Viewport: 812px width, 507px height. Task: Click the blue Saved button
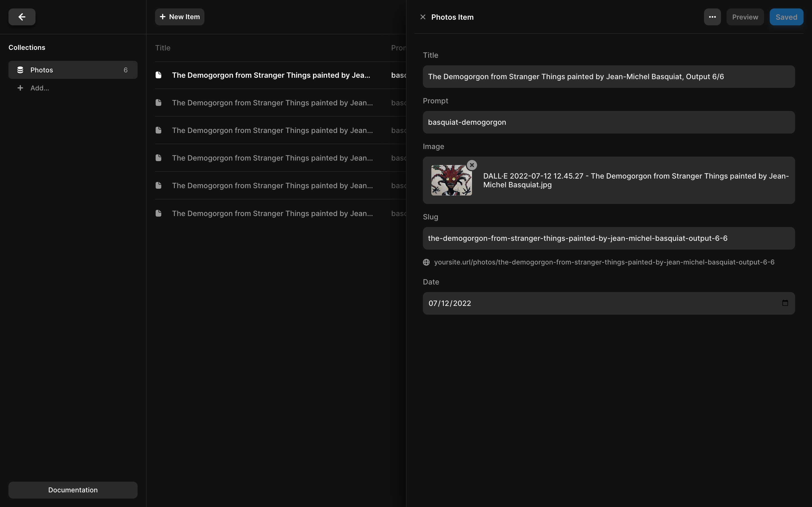click(786, 17)
